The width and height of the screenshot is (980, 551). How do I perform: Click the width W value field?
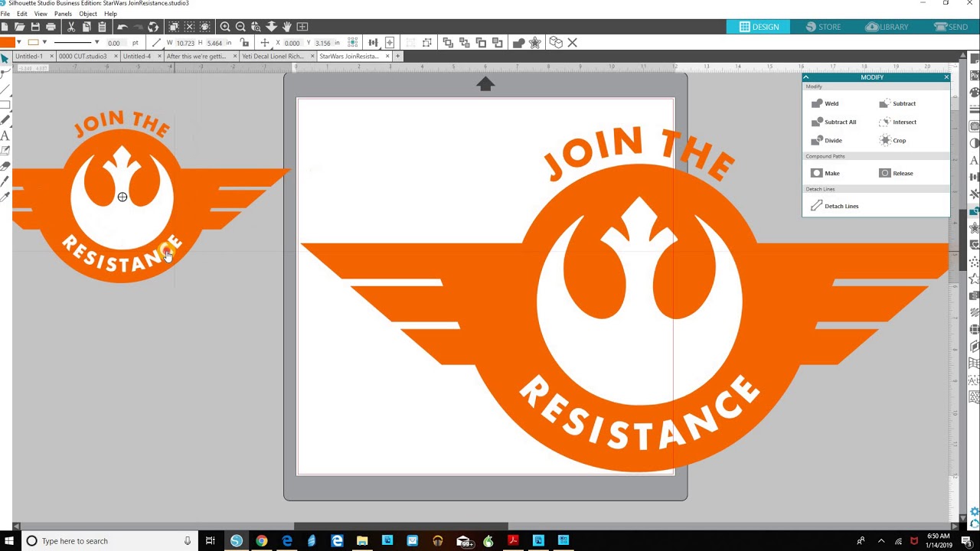click(x=185, y=43)
